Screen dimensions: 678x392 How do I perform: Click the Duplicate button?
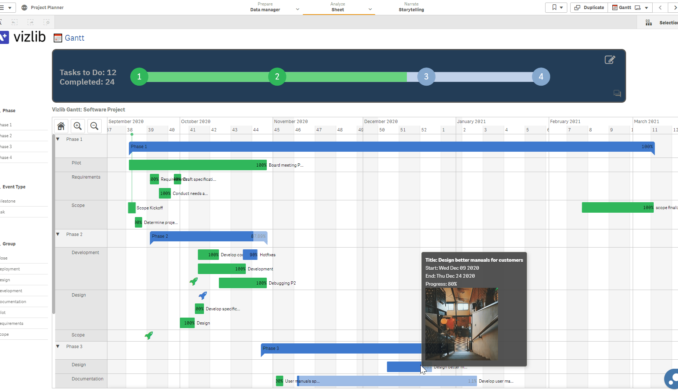(589, 7)
